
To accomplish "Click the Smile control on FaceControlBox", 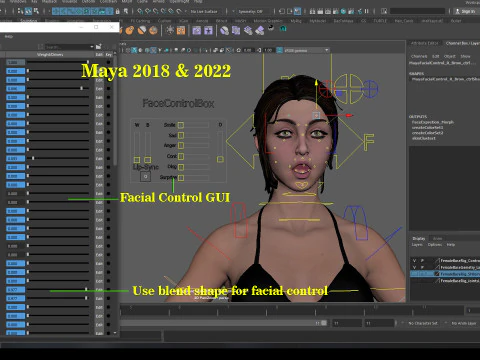I will (x=181, y=125).
